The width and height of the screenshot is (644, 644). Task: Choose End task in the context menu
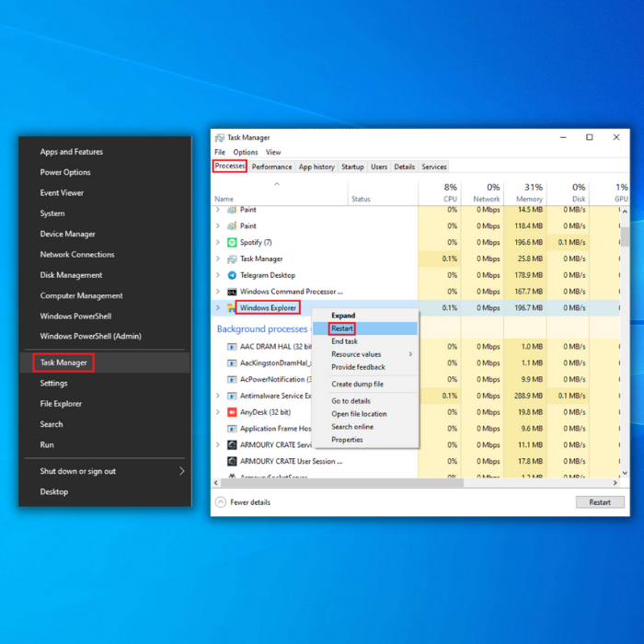(x=365, y=341)
